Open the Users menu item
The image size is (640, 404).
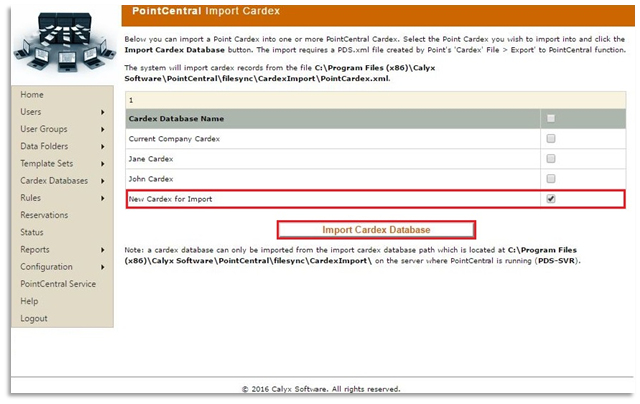(31, 112)
